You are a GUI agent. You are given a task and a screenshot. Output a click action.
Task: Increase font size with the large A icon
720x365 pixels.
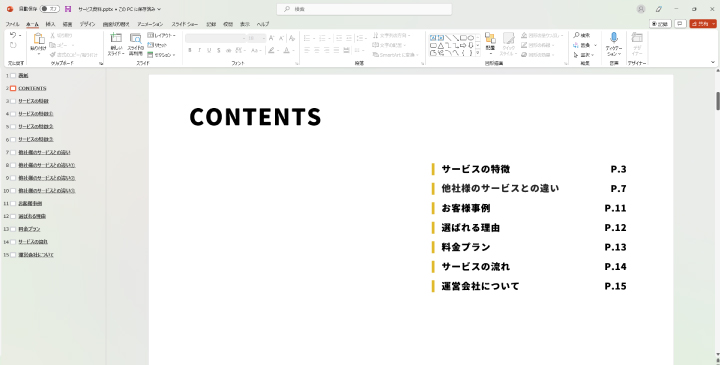[271, 38]
